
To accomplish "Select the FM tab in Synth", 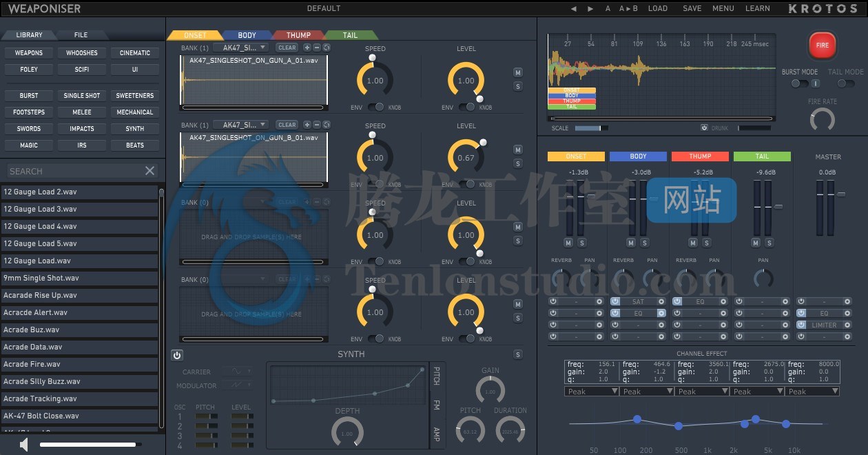I will pyautogui.click(x=437, y=405).
